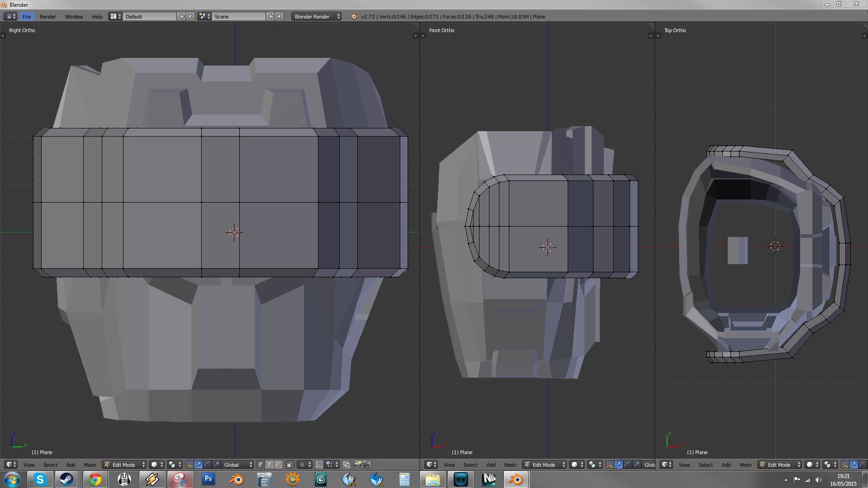
Task: Switch to vertex select mode icon
Action: pyautogui.click(x=261, y=464)
